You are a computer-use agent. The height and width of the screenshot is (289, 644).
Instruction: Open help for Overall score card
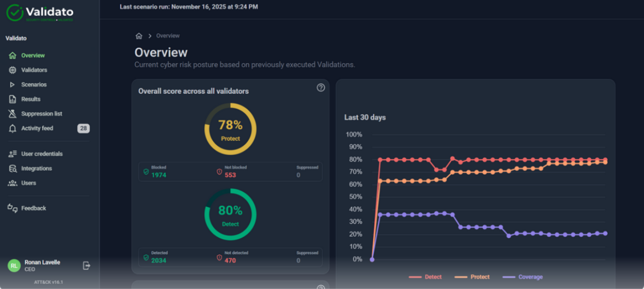(x=320, y=88)
